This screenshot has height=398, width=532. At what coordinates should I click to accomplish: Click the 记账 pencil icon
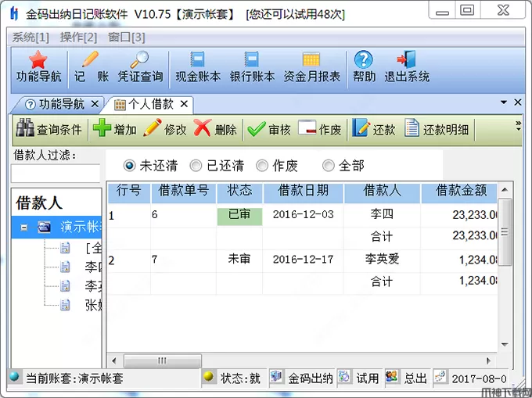(x=90, y=59)
